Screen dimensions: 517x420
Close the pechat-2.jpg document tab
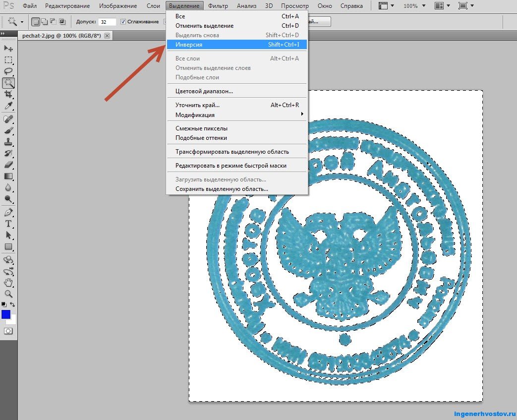(107, 36)
